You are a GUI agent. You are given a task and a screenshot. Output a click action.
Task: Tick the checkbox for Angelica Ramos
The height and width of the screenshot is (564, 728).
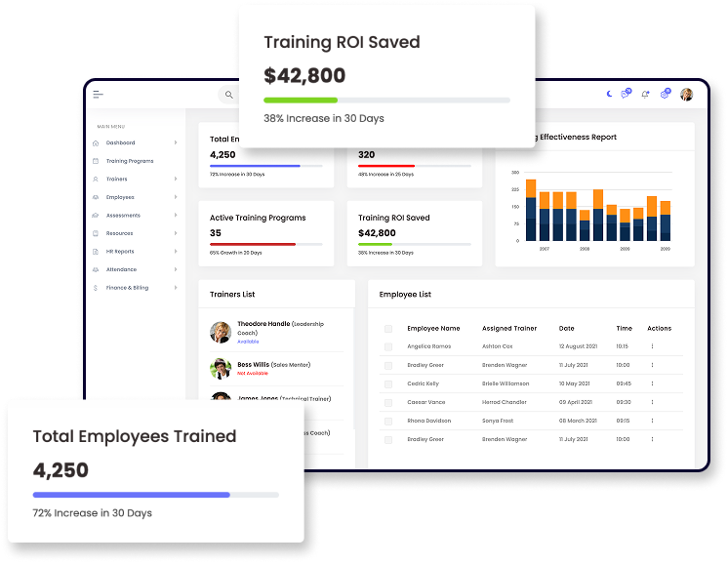tap(388, 346)
